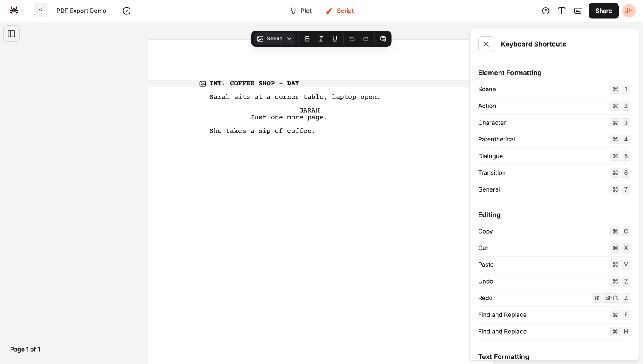Click the undo arrow in toolbar
Viewport: 643px width, 364px height.
(x=352, y=39)
